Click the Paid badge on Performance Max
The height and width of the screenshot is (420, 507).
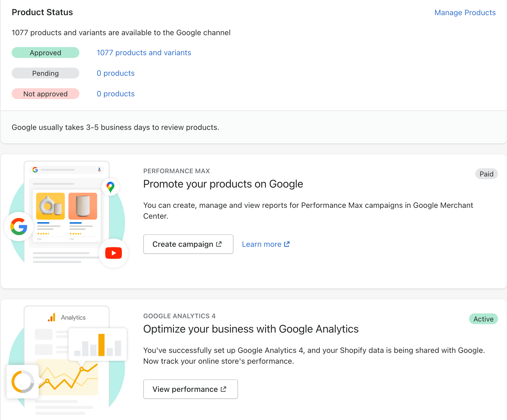click(486, 174)
